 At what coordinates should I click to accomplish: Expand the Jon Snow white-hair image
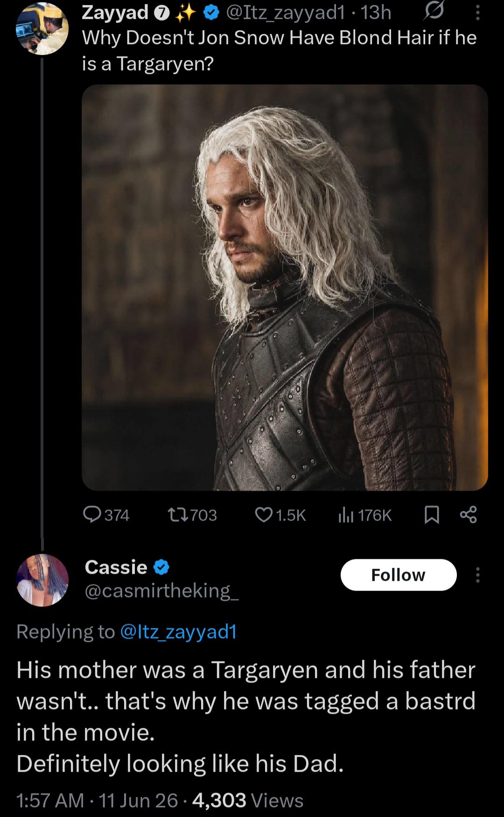click(285, 287)
